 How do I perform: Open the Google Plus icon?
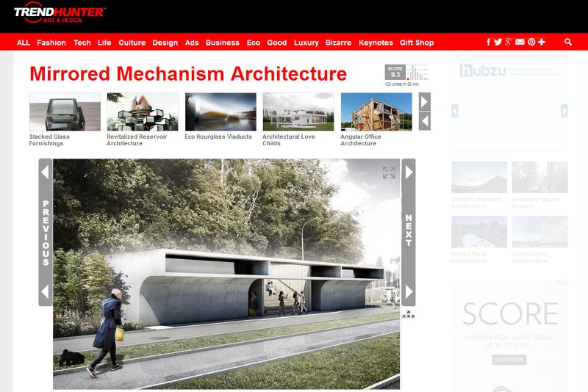(x=509, y=43)
